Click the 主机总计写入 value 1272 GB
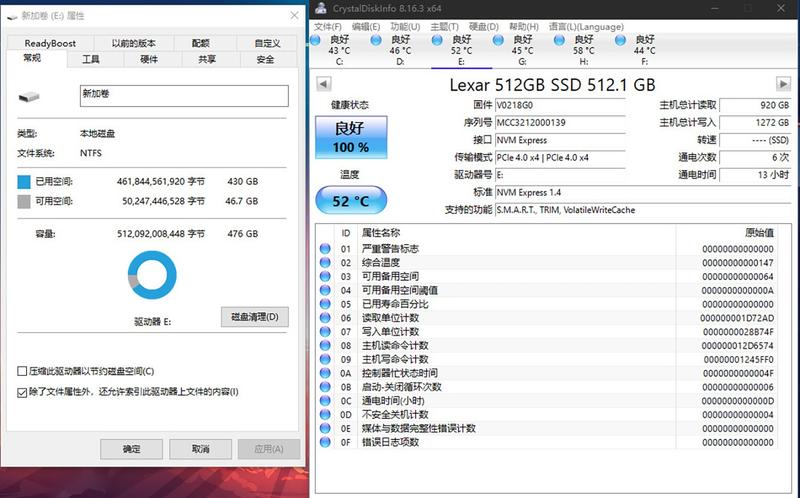This screenshot has height=498, width=800. coord(755,122)
